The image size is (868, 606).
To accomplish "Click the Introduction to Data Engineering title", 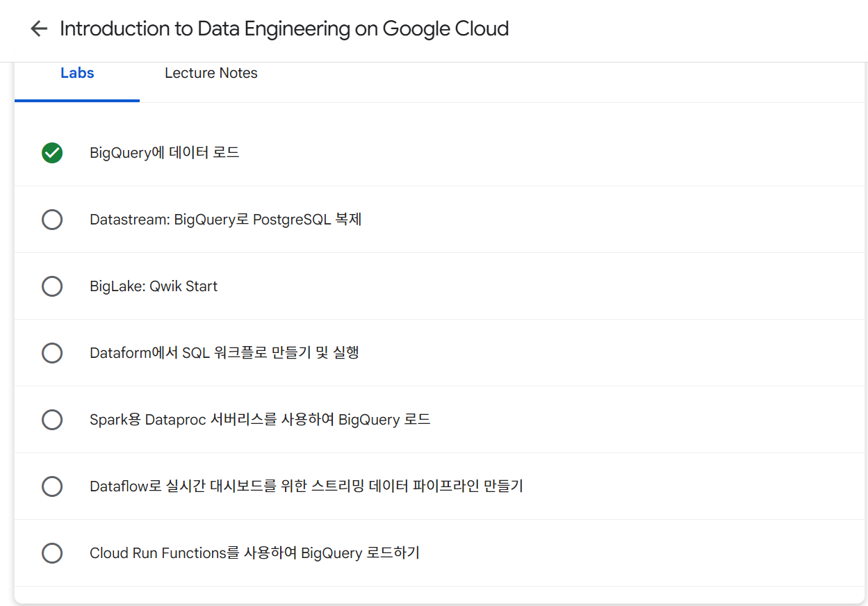I will pyautogui.click(x=284, y=28).
